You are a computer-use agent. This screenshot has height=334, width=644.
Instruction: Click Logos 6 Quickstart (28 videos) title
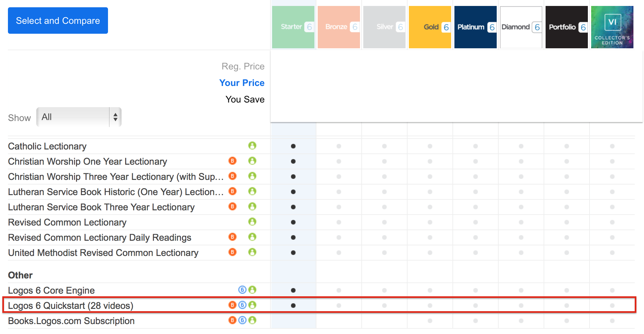(71, 306)
